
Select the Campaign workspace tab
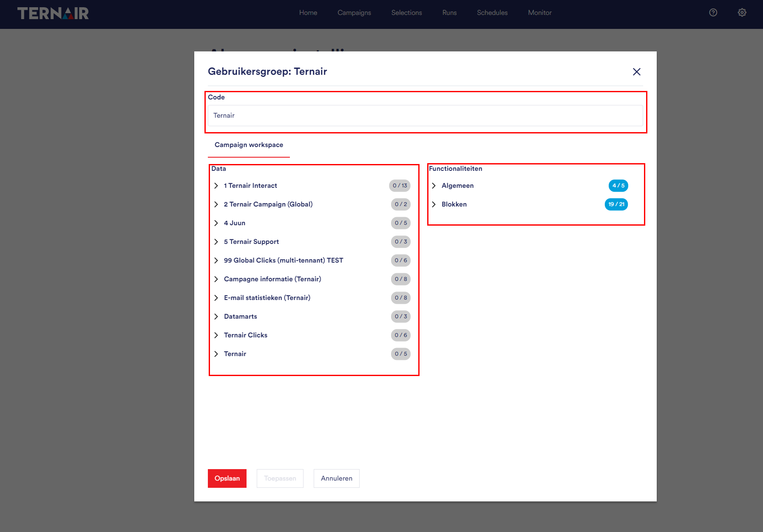coord(249,145)
